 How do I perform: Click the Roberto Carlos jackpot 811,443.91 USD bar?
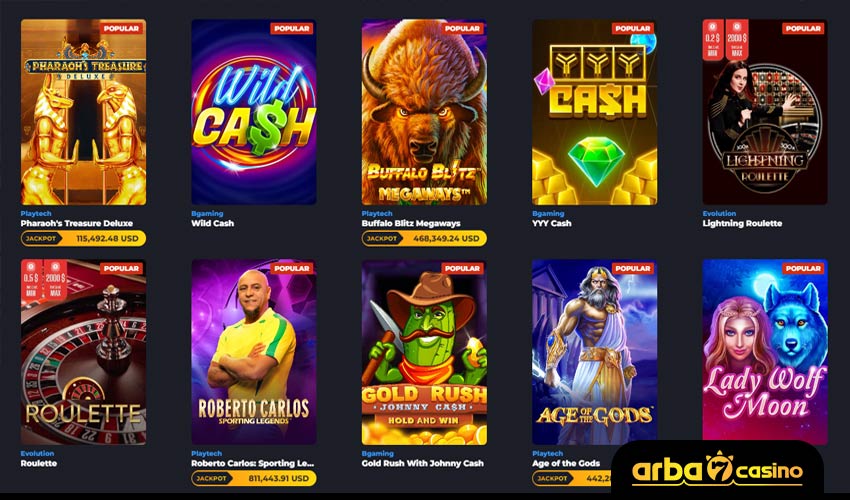(254, 478)
